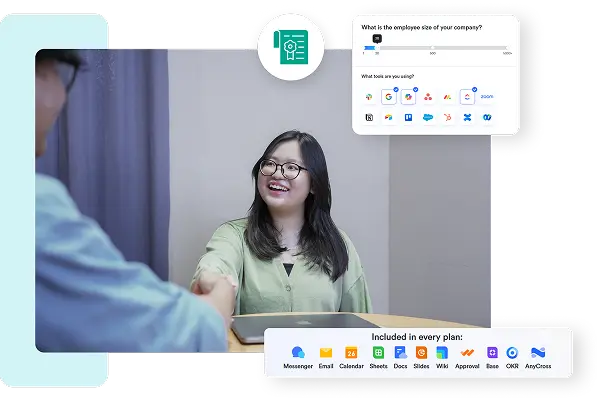Pick Salesforce from the tools list
600x401 pixels.
point(428,118)
